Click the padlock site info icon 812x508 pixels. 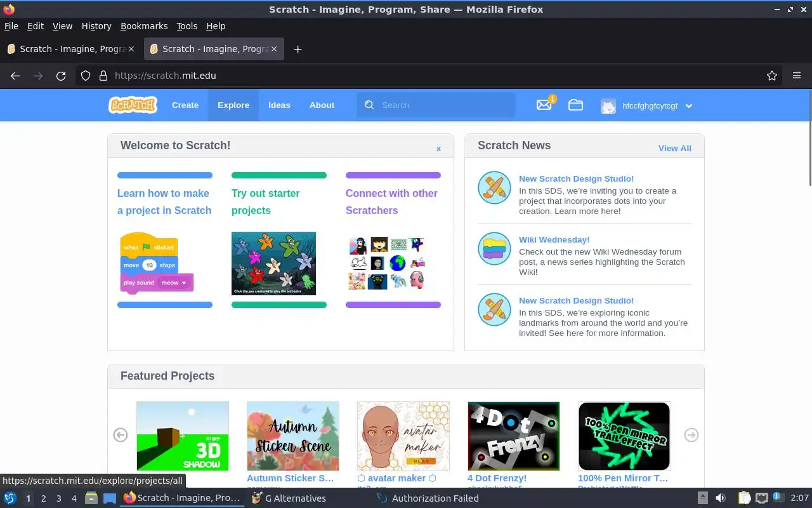(103, 76)
